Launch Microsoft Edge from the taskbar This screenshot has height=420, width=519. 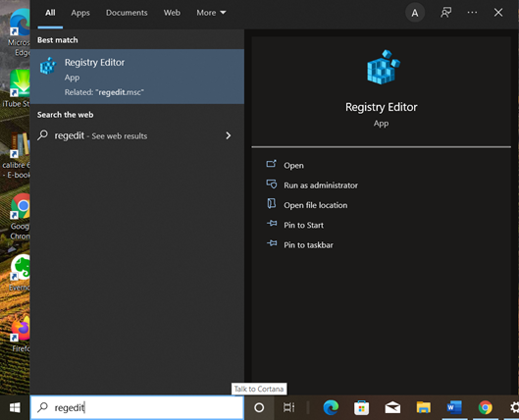tap(331, 407)
